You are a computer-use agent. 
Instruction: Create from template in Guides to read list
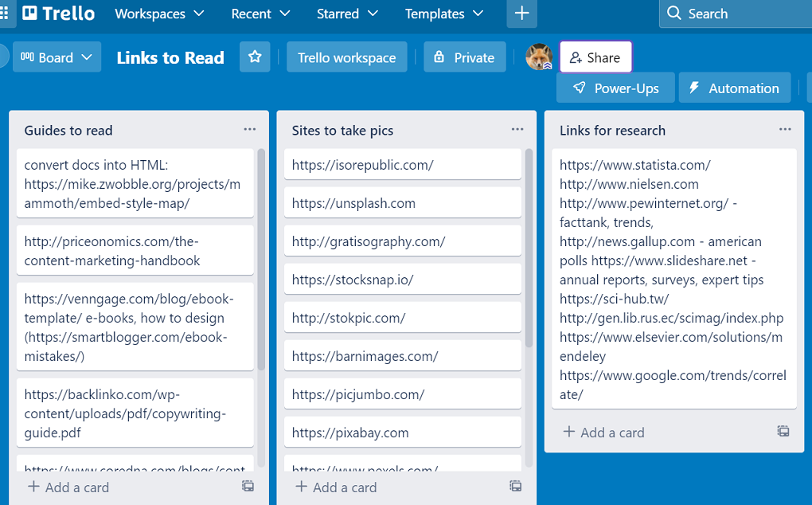click(x=248, y=486)
